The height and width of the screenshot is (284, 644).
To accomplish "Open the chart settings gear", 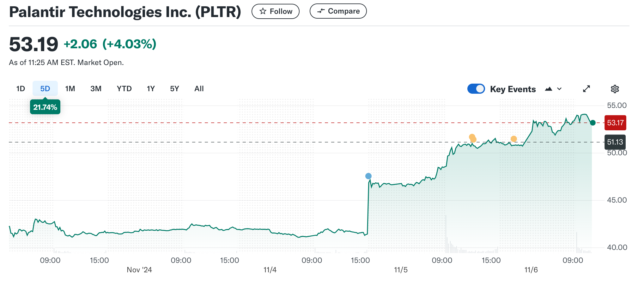I will (615, 89).
